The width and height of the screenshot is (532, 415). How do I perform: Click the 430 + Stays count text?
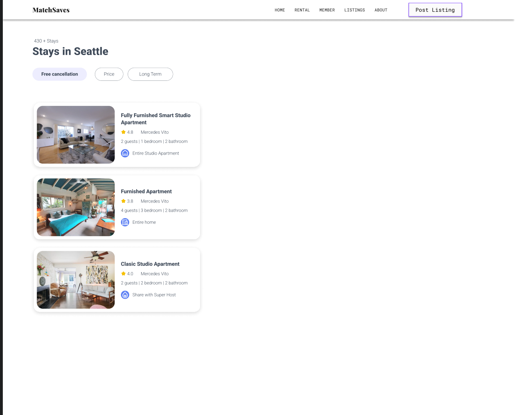(x=46, y=41)
